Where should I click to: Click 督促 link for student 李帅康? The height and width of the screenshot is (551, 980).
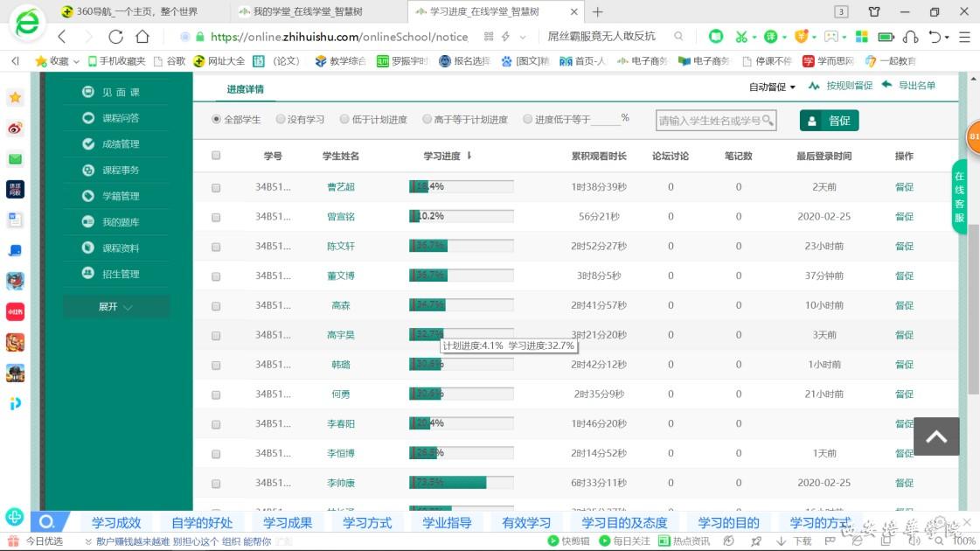click(x=904, y=483)
